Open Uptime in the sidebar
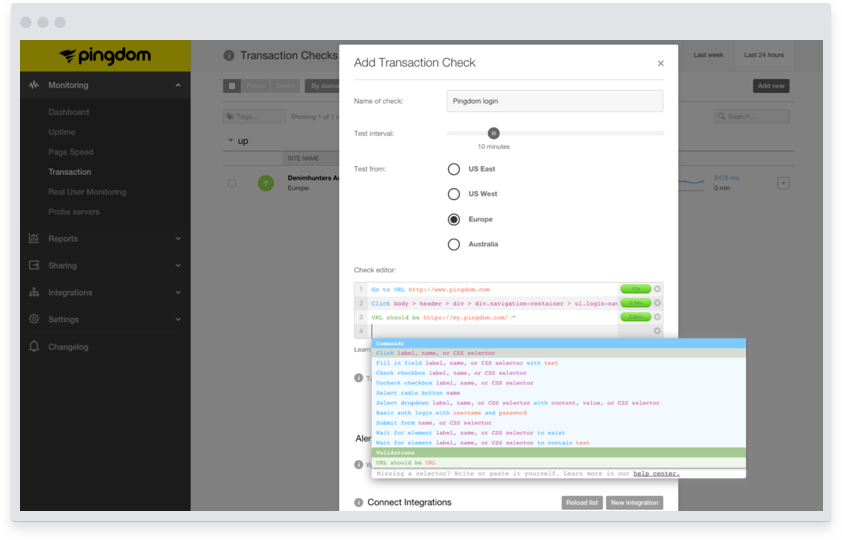The image size is (842, 540). (x=62, y=132)
